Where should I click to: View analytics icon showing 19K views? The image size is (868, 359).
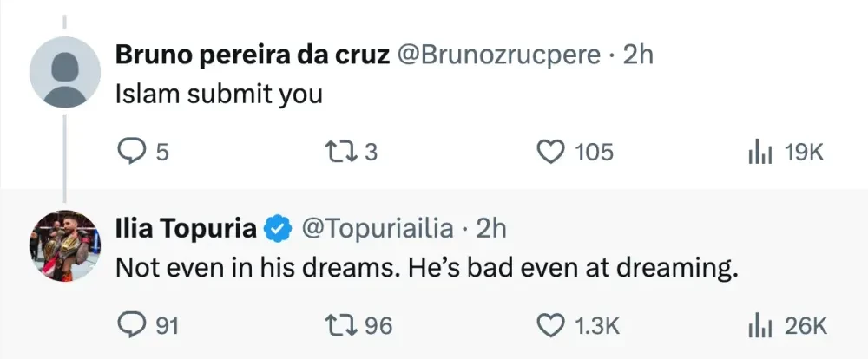(760, 153)
